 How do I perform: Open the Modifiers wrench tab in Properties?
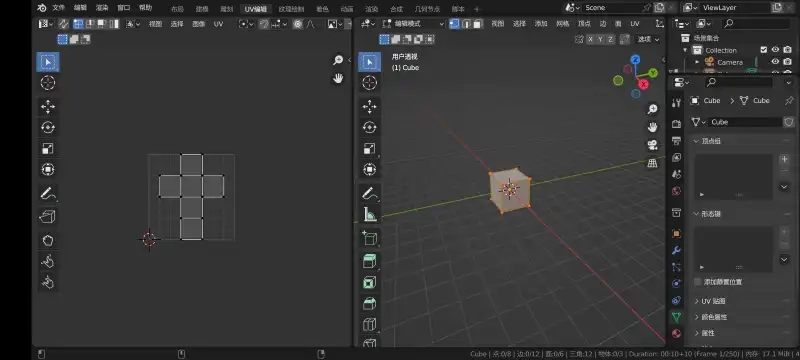click(x=677, y=250)
